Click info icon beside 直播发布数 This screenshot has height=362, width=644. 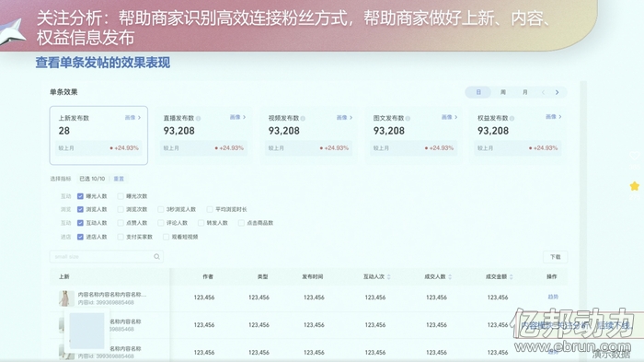tap(199, 119)
